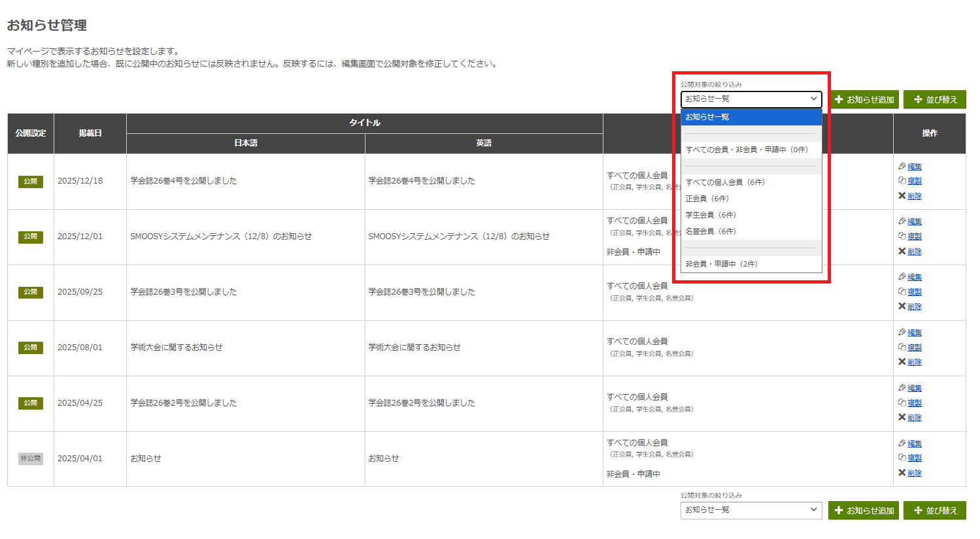Open the 編集 link on 学術大会に関するお知らせ row
980x539 pixels.
pos(915,332)
